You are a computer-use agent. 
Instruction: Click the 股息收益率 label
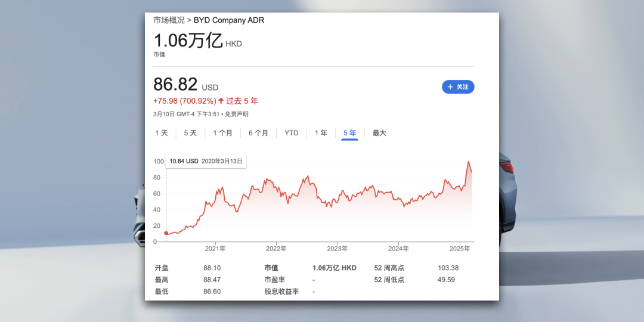pyautogui.click(x=281, y=292)
